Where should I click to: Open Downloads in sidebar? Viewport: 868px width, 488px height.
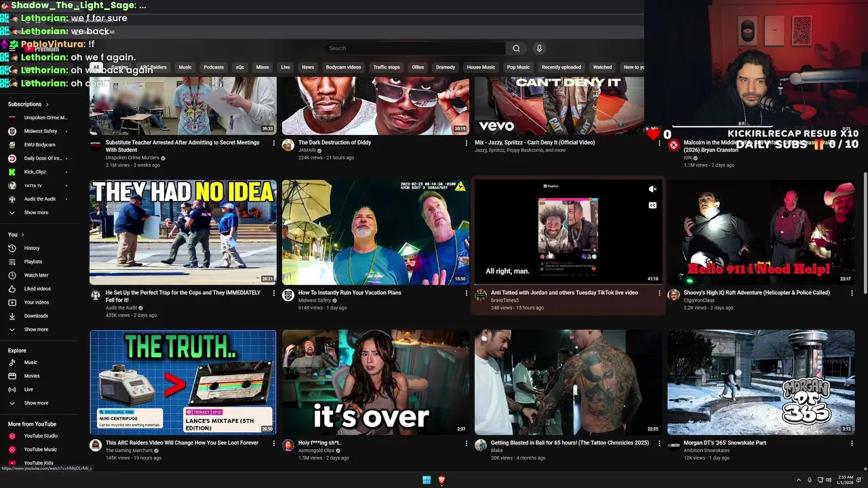click(x=36, y=316)
